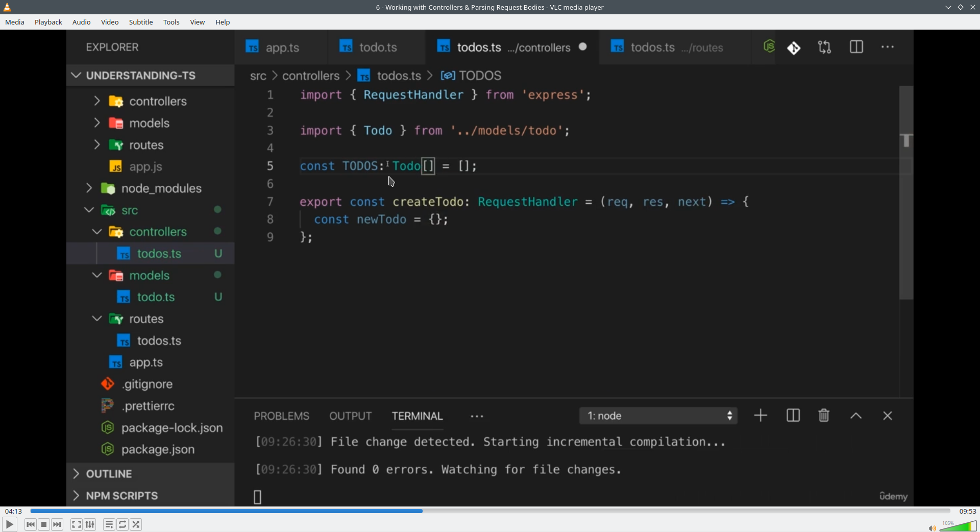This screenshot has width=980, height=532.
Task: Split the editor into two columns
Action: click(x=856, y=47)
